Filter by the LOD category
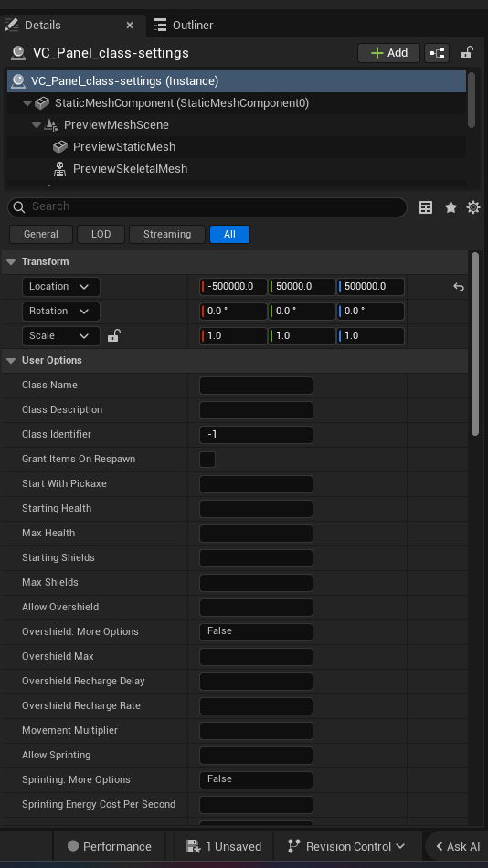 coord(101,234)
